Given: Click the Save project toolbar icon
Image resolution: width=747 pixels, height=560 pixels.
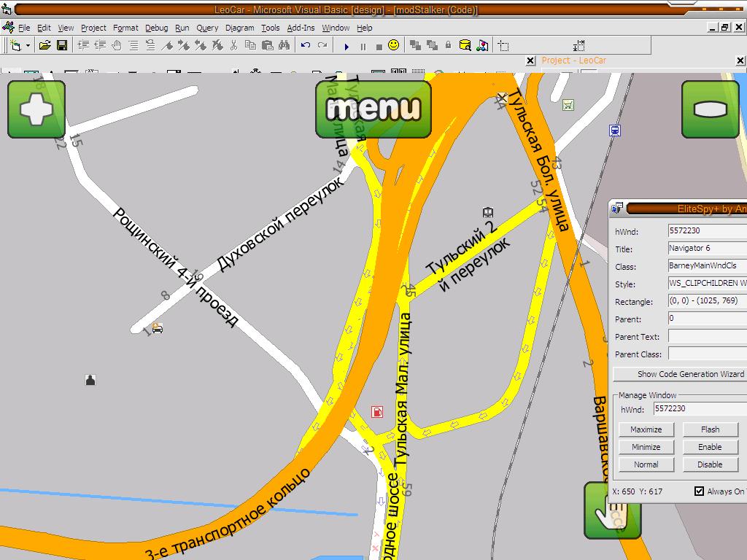Looking at the screenshot, I should 62,45.
